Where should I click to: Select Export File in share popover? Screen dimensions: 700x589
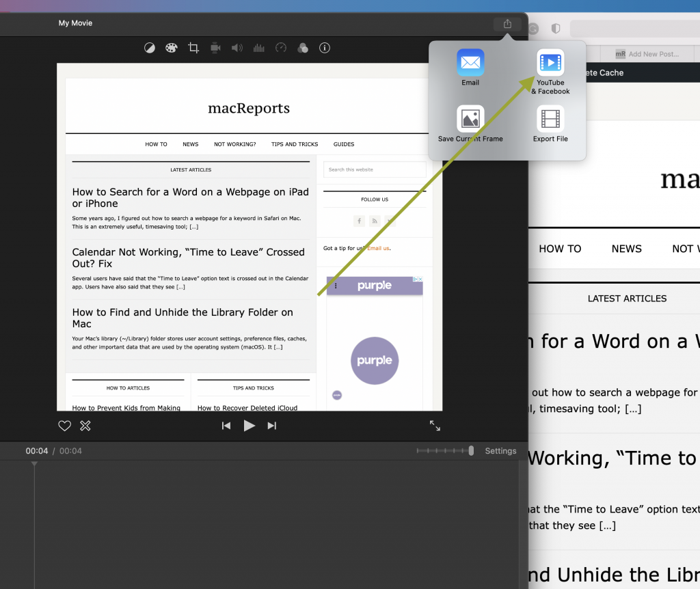click(x=550, y=124)
